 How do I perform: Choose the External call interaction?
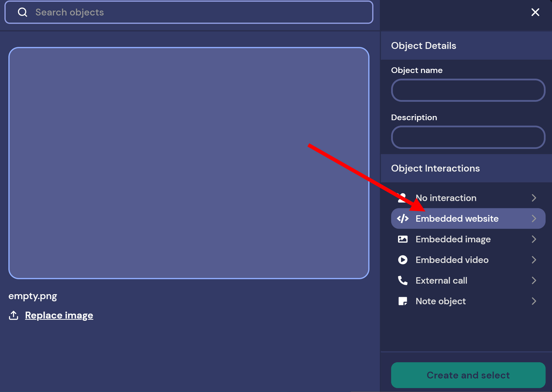441,280
